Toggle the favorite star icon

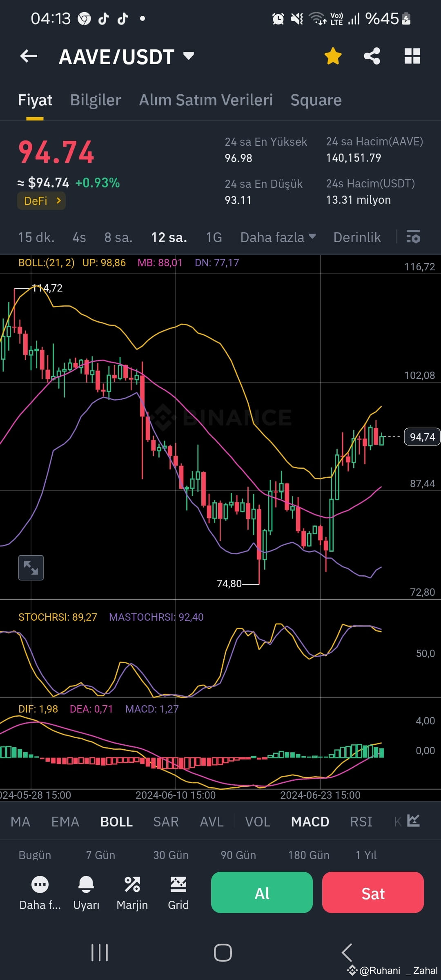tap(333, 56)
